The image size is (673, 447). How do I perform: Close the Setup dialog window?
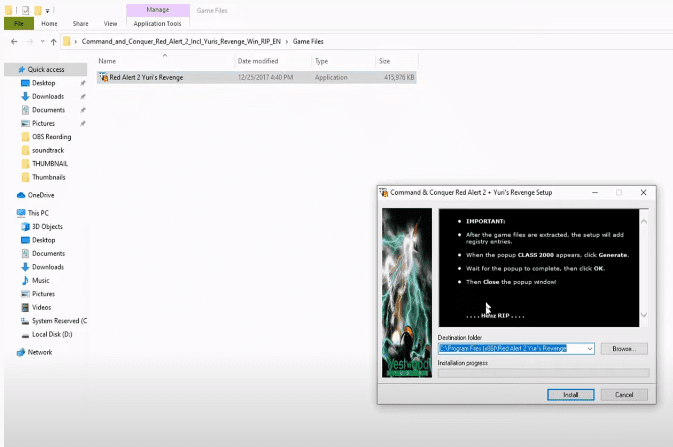(643, 192)
